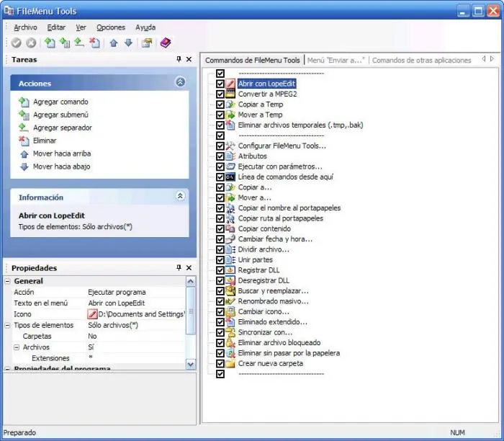The height and width of the screenshot is (441, 504).
Task: Click the Configurar FileMenu Tools wrench icon
Action: [230, 146]
